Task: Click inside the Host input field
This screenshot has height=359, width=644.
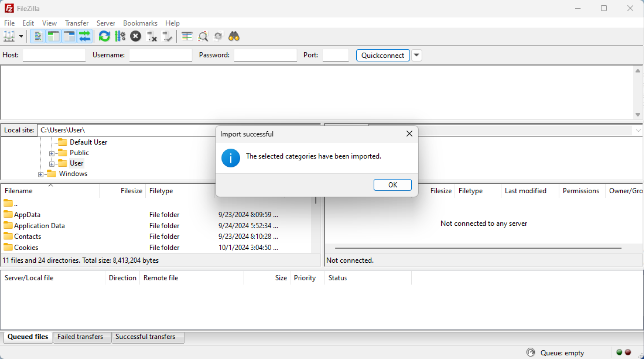Action: tap(54, 55)
